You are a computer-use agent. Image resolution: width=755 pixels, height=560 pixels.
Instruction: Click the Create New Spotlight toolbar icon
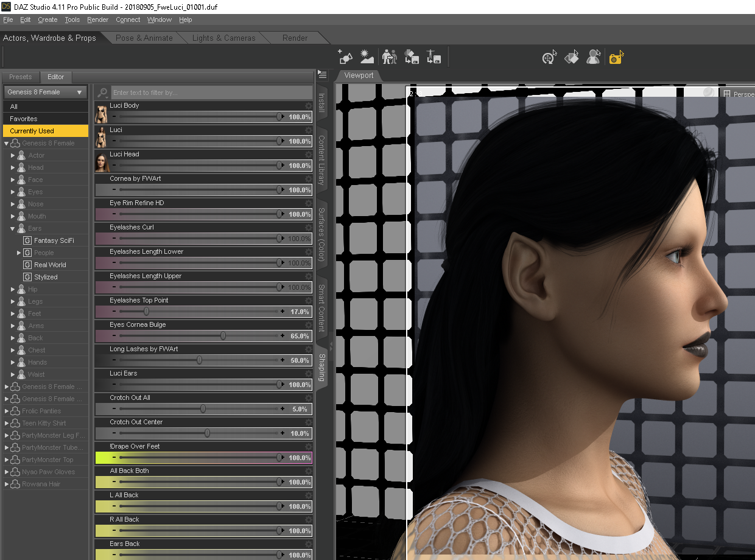(367, 57)
